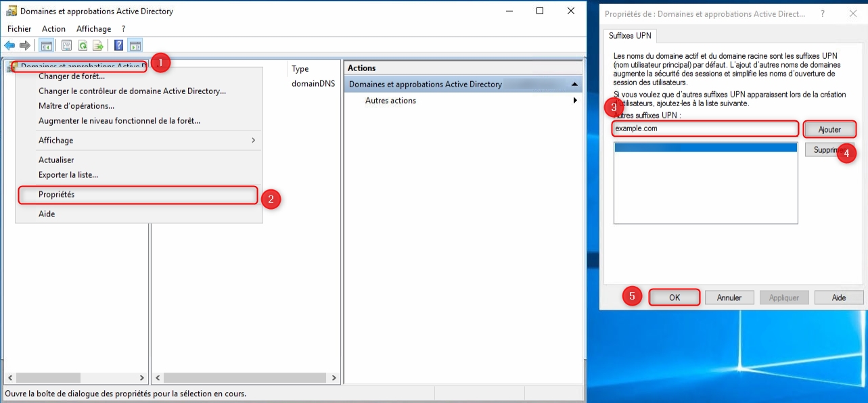The height and width of the screenshot is (403, 868).
Task: Click the blue Help question mark icon
Action: tap(118, 45)
